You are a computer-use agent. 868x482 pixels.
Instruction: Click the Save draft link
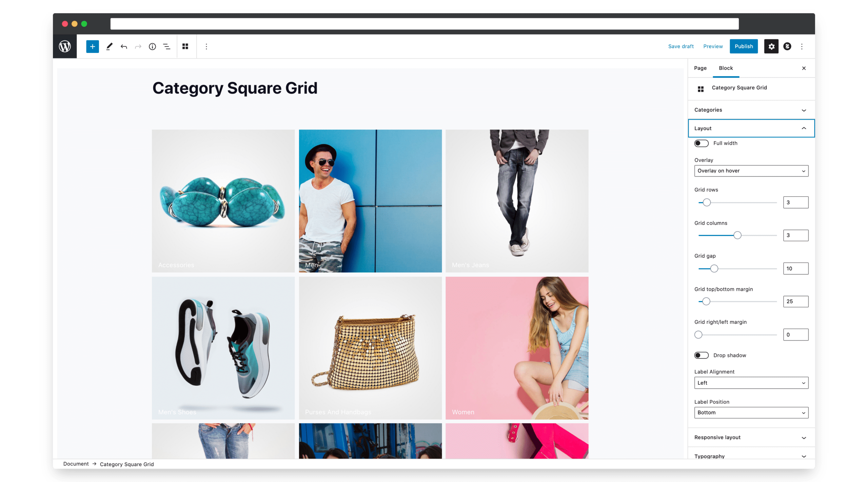[680, 46]
